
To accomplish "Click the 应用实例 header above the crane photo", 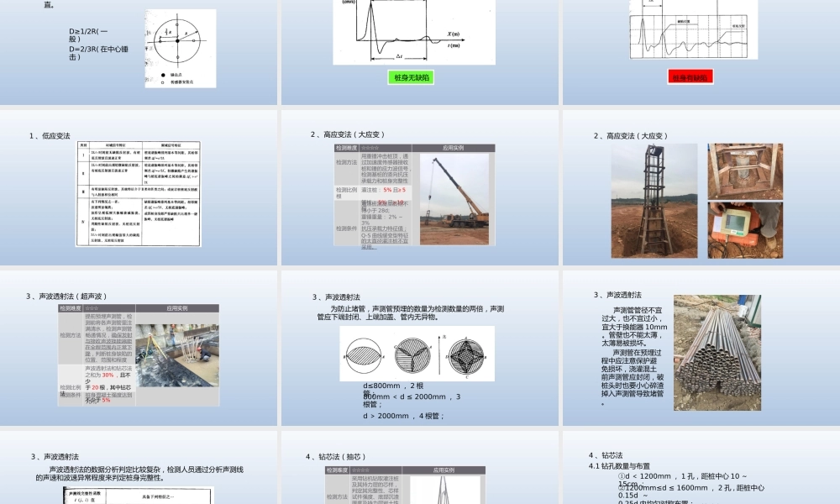I will (x=454, y=148).
